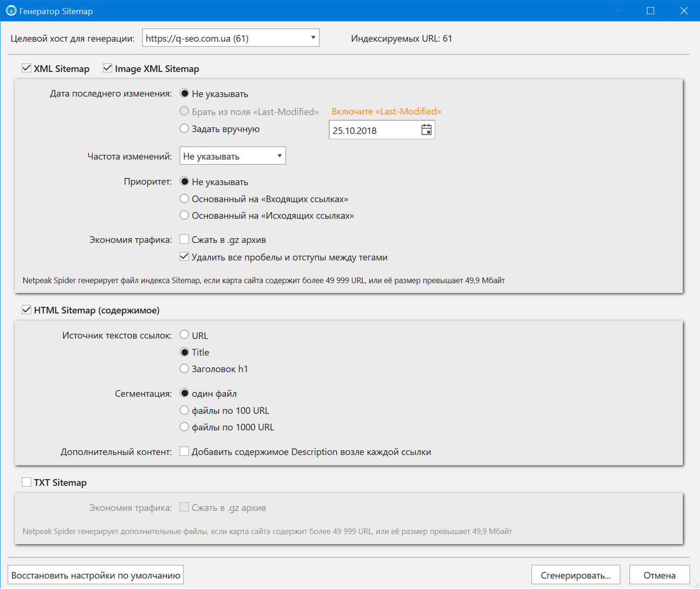Choose 'Заголовок h1' as link text source
The image size is (700, 589).
point(184,368)
